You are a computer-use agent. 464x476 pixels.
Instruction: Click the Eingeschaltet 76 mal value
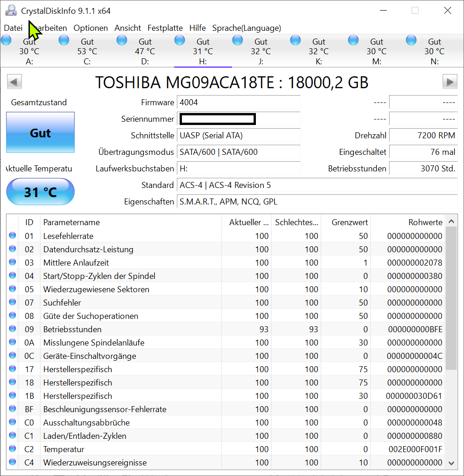click(423, 152)
